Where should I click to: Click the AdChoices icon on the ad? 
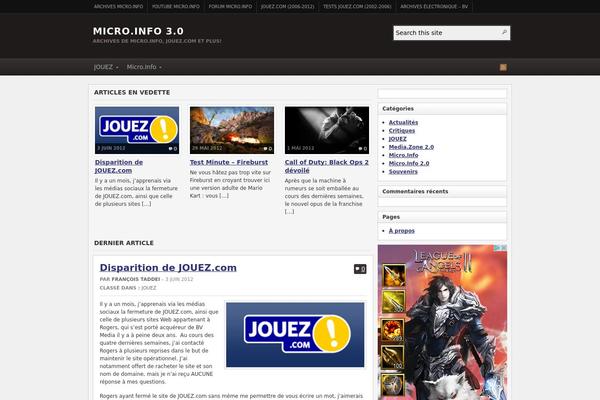point(497,248)
